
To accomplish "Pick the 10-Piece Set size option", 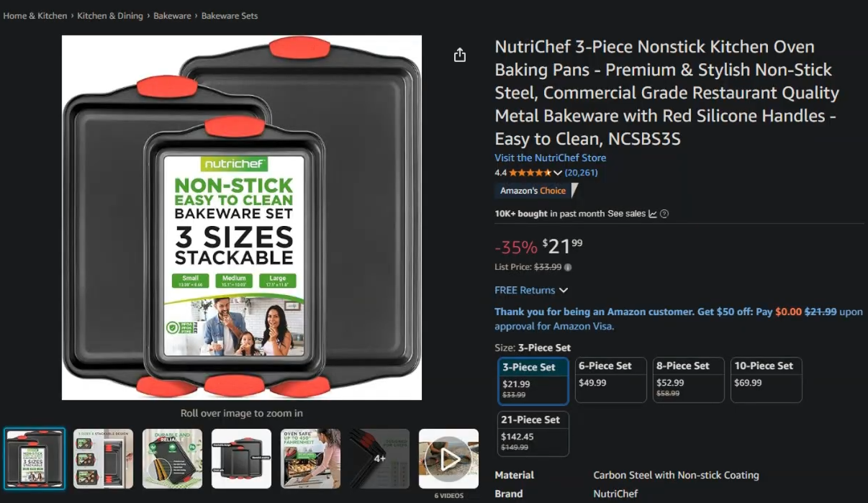I will click(x=766, y=380).
